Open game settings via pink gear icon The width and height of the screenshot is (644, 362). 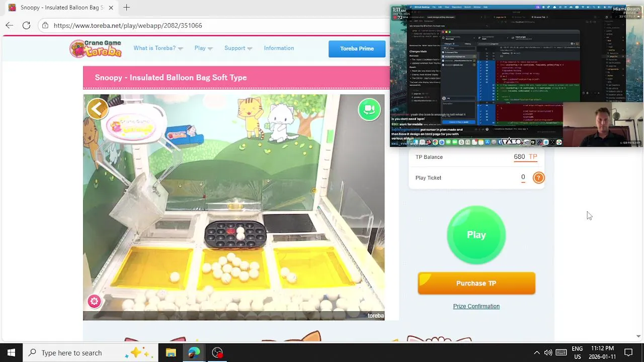pos(94,301)
